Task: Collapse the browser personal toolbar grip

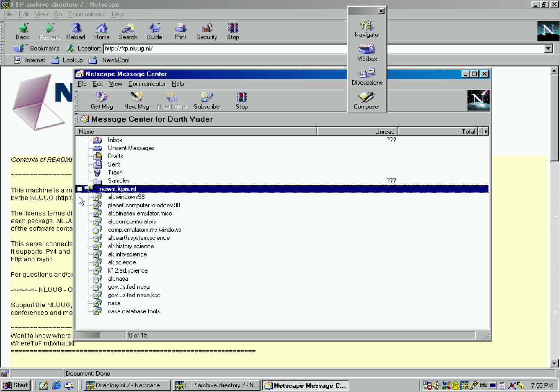Action: point(2,60)
